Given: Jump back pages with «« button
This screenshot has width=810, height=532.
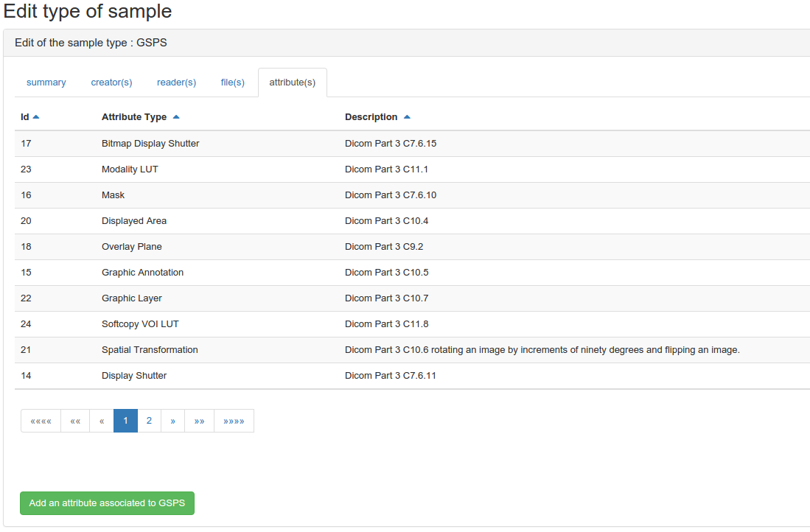Looking at the screenshot, I should [x=75, y=421].
